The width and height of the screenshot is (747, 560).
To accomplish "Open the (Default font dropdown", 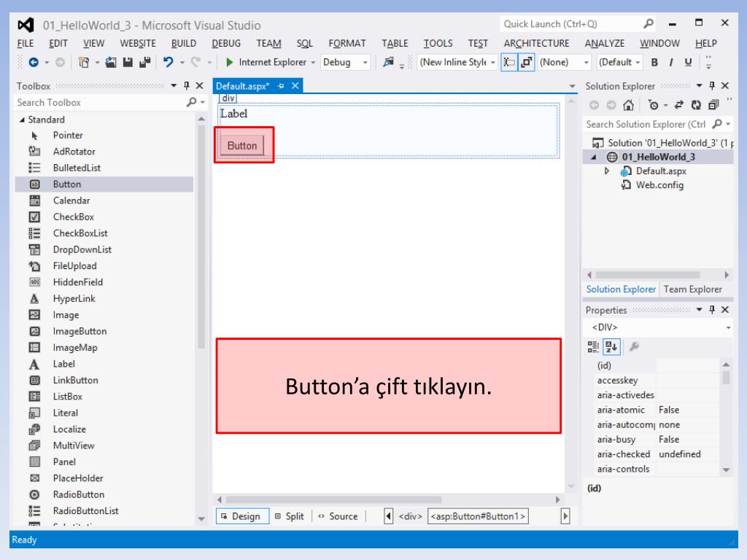I will [638, 63].
